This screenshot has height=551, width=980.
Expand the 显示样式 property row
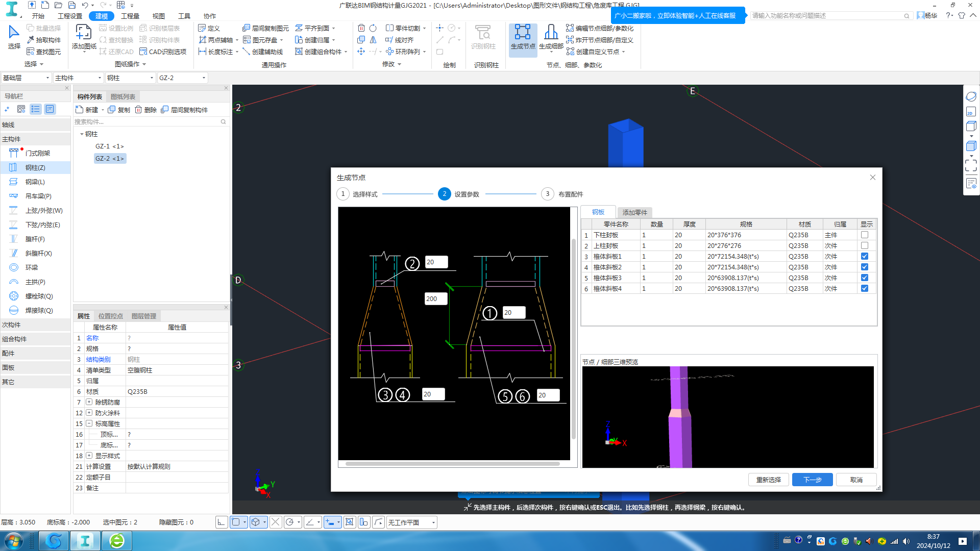click(x=89, y=456)
